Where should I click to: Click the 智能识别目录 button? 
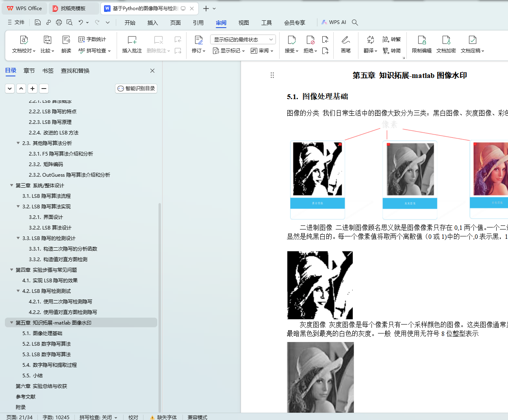(136, 89)
